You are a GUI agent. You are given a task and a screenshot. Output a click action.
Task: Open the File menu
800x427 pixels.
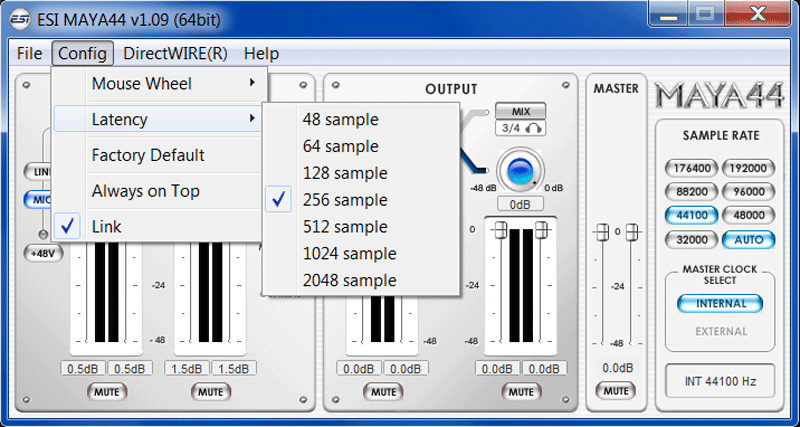pyautogui.click(x=29, y=53)
